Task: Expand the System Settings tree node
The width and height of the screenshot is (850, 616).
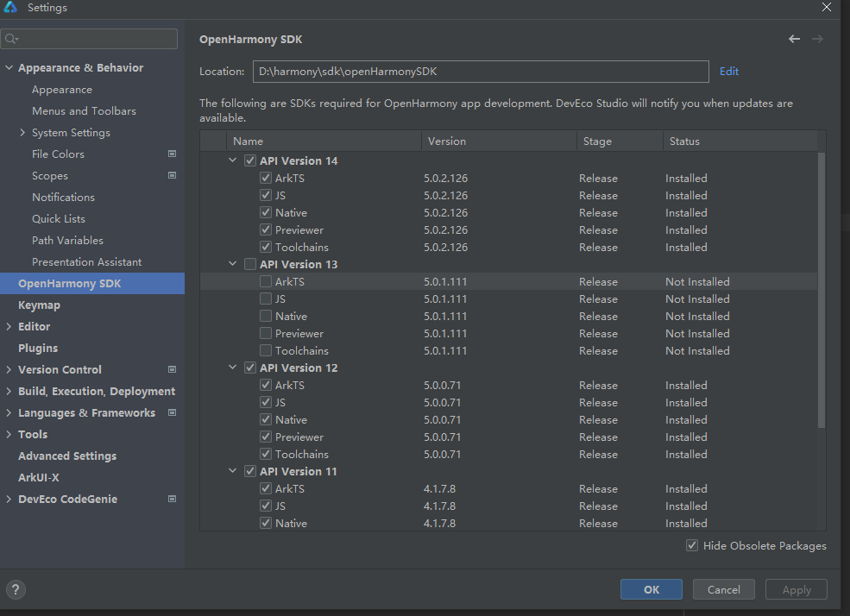Action: [22, 132]
